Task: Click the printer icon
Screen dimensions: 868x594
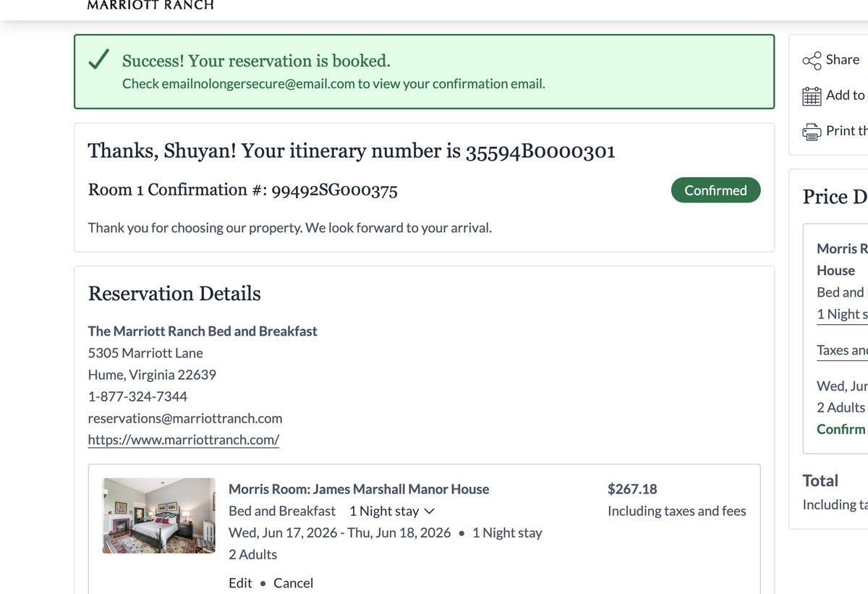Action: pos(812,131)
